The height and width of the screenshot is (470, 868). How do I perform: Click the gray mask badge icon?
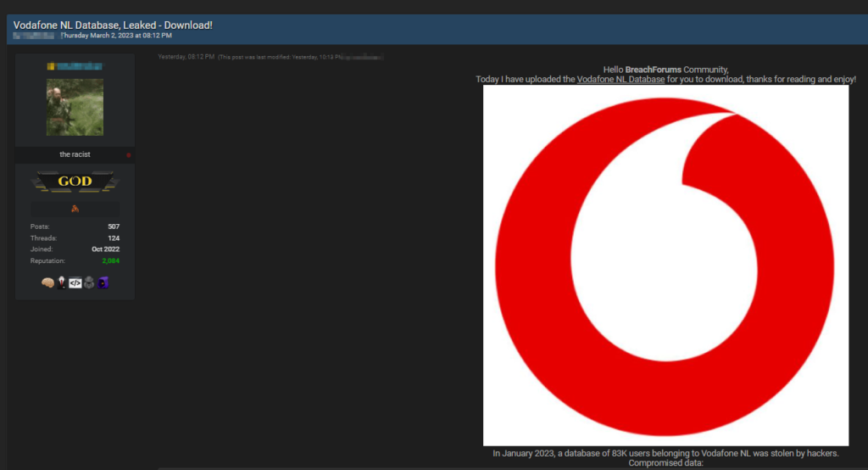coord(89,283)
